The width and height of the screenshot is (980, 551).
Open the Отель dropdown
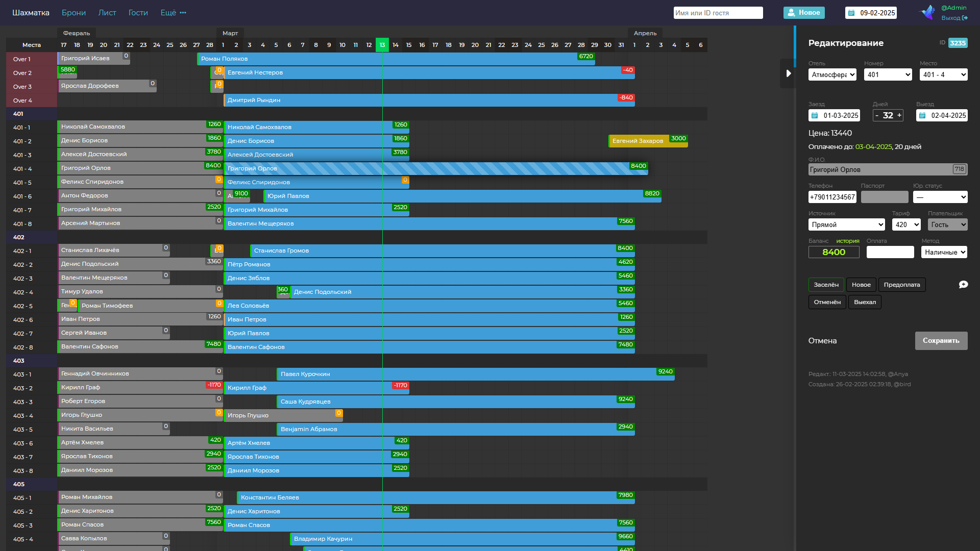click(832, 74)
